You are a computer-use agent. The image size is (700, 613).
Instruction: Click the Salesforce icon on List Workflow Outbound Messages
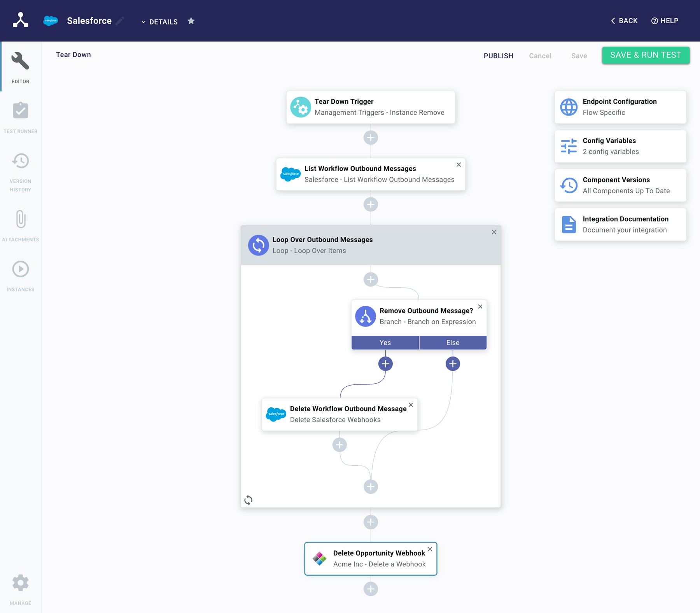pos(290,174)
